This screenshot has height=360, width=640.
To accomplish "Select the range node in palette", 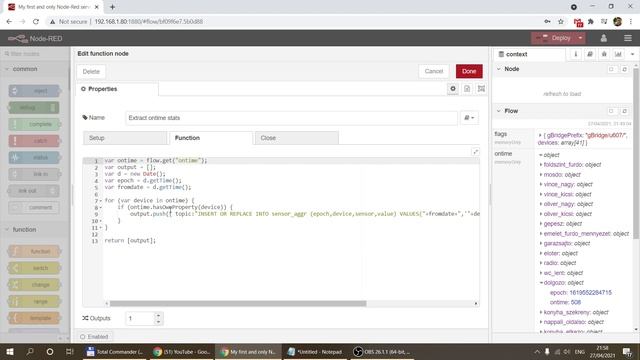I will click(x=34, y=302).
